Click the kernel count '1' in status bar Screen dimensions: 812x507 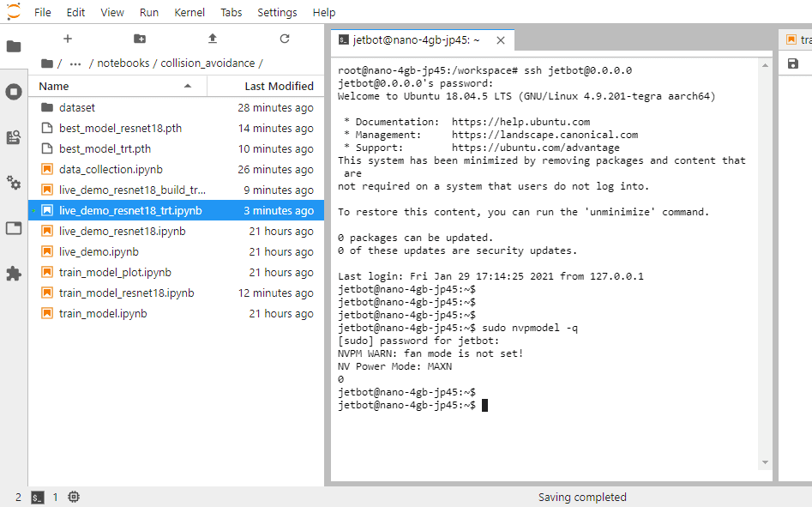56,498
